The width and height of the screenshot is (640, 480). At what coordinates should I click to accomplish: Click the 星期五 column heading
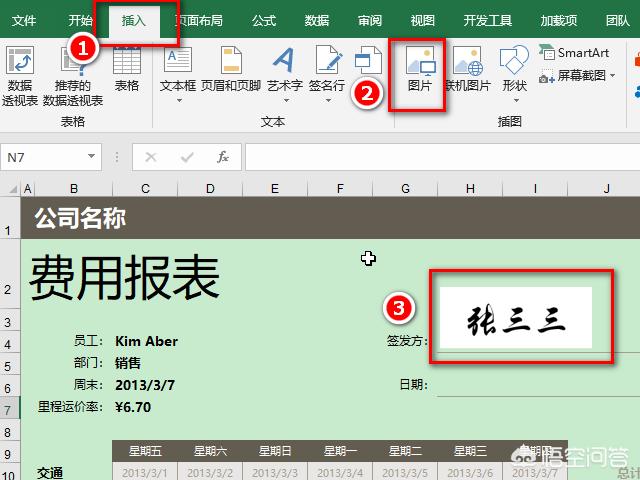pyautogui.click(x=145, y=451)
